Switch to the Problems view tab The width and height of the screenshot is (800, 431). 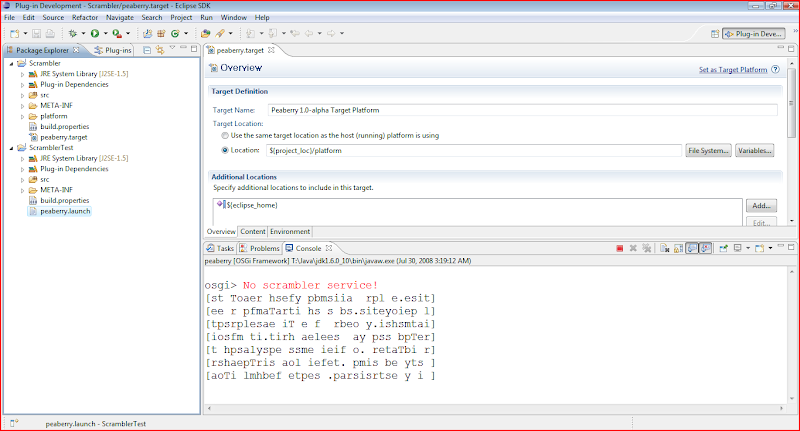tap(260, 248)
